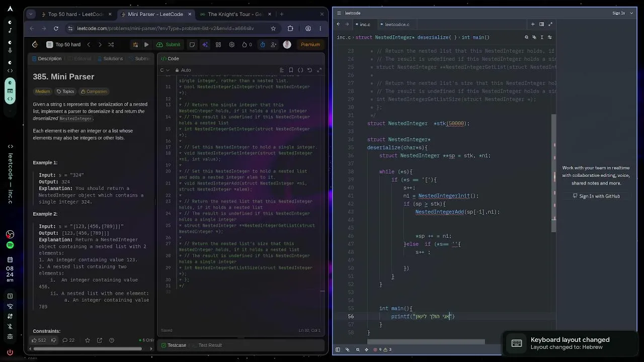This screenshot has width=644, height=362.
Task: Click the curly braces icon in code toolbar
Action: pos(300,70)
